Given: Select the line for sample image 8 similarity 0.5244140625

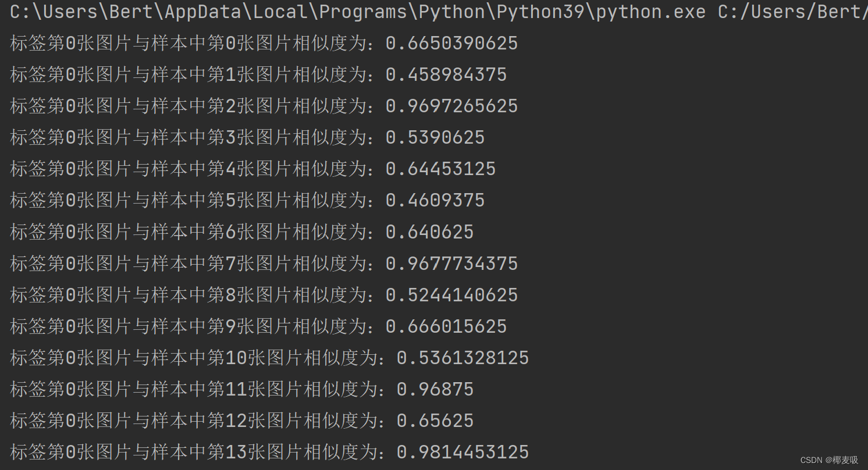Looking at the screenshot, I should click(264, 294).
